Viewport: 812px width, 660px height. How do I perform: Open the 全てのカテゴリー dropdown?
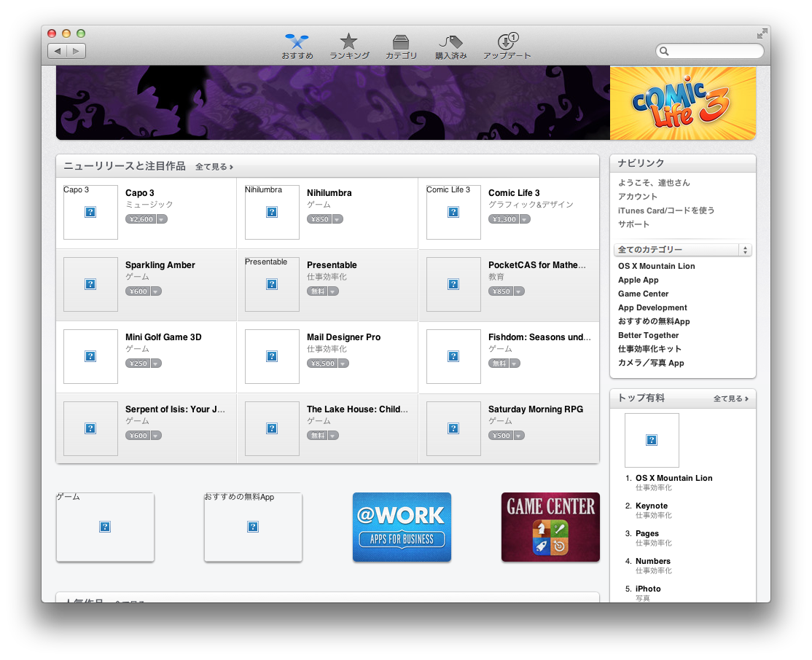[682, 250]
